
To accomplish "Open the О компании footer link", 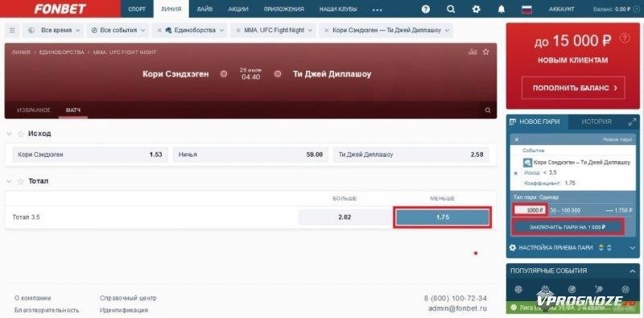I will (33, 299).
